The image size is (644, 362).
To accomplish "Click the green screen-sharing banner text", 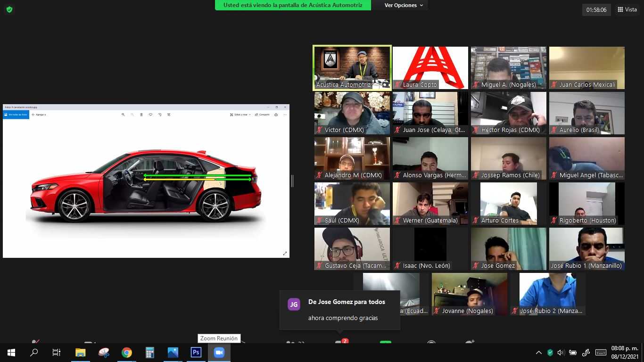I will (293, 5).
